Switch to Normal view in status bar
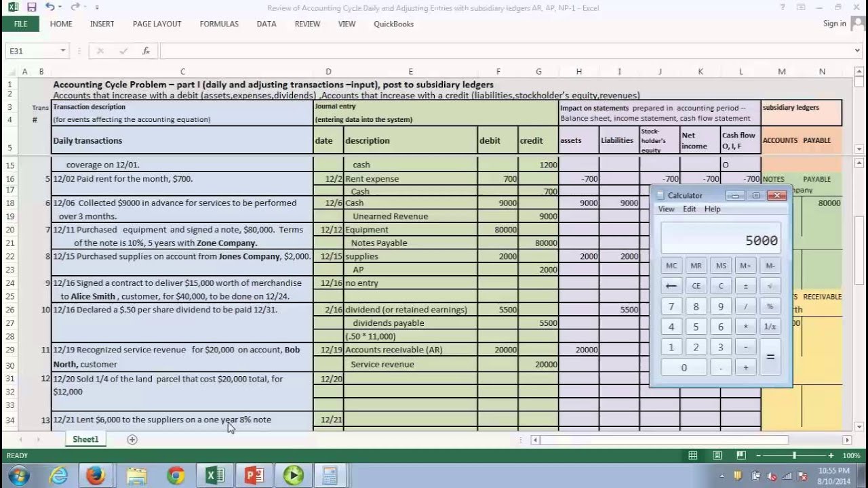 [x=692, y=455]
